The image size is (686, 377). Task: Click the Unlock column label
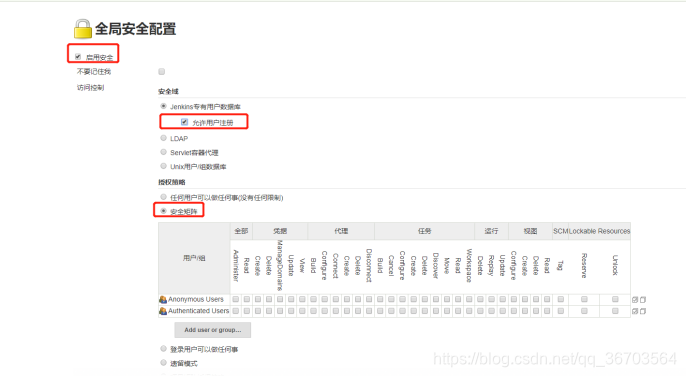point(615,265)
